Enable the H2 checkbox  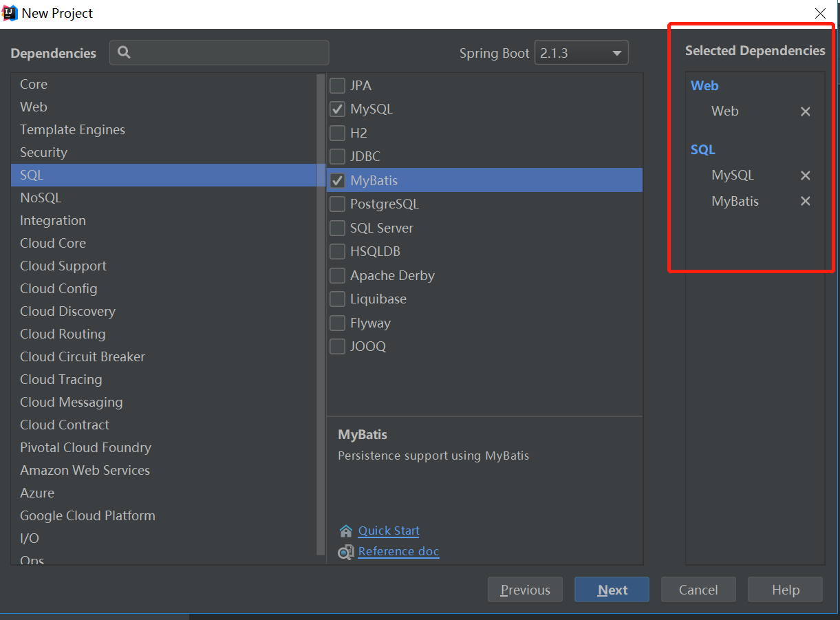338,133
